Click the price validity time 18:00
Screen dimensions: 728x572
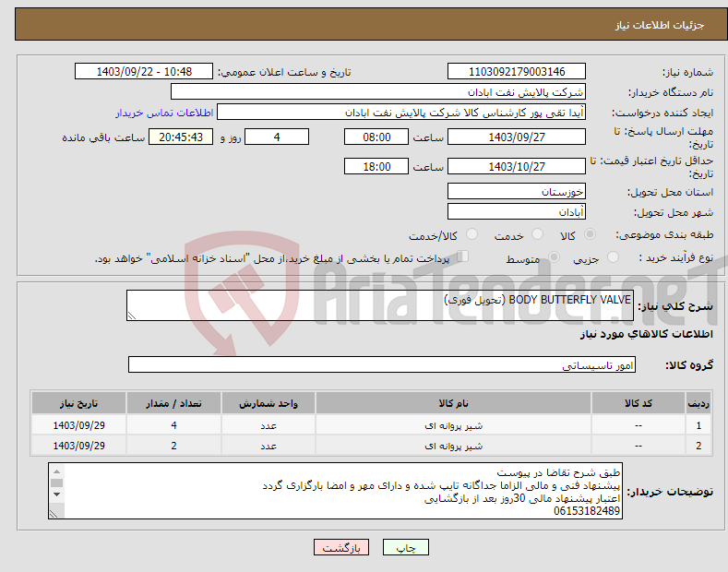(x=376, y=166)
